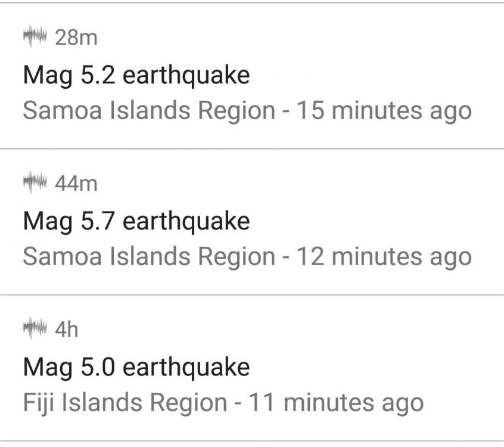The width and height of the screenshot is (504, 447).
Task: Click Samoa Islands Region under Mag 5.7
Action: pyautogui.click(x=149, y=257)
